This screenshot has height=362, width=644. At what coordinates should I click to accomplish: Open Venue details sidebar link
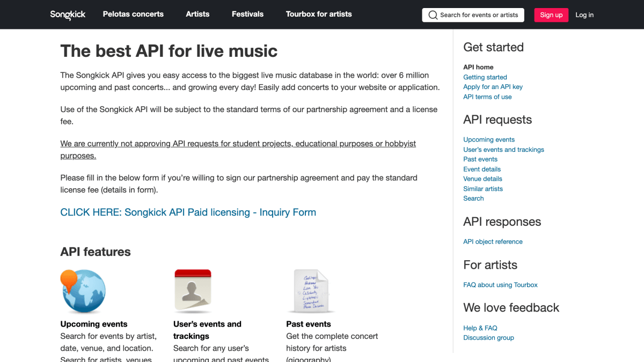pyautogui.click(x=482, y=179)
